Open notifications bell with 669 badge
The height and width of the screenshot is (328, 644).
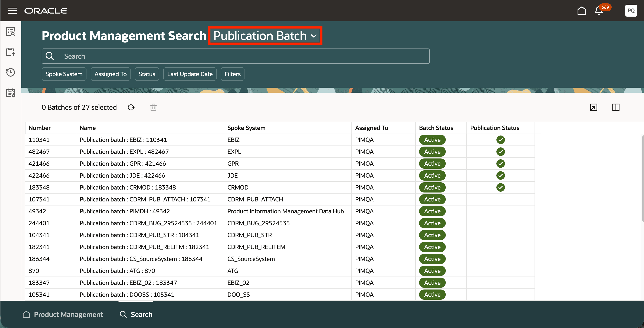point(599,11)
